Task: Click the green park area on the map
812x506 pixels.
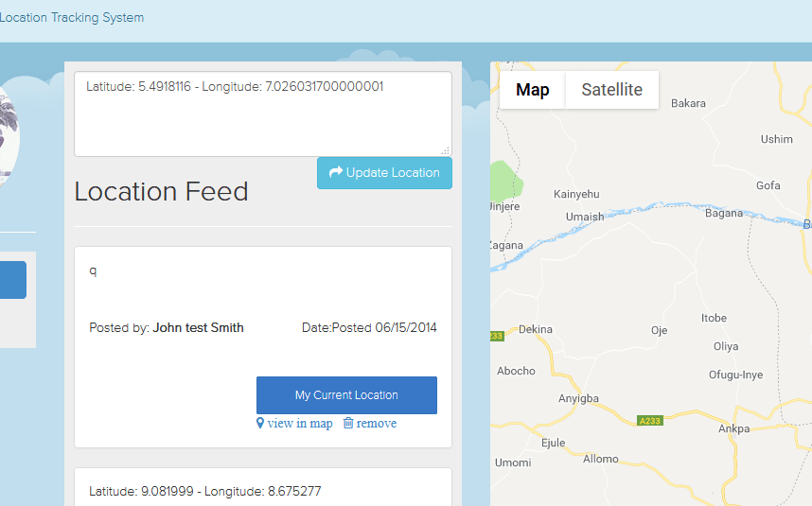Action: (505, 182)
